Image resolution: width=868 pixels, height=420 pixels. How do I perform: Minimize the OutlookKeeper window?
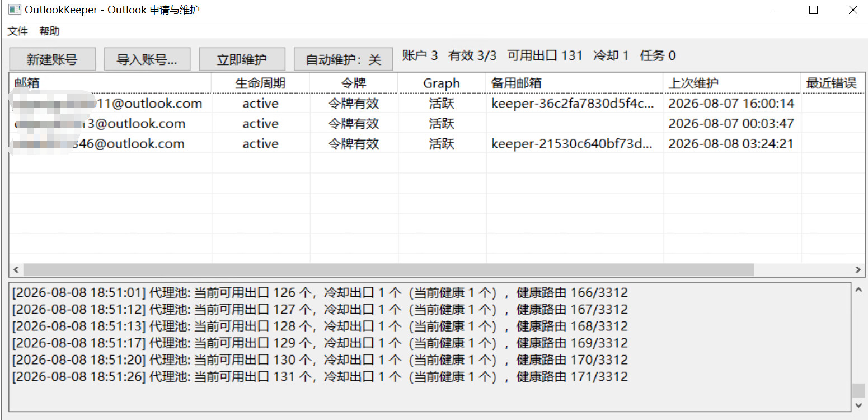[x=775, y=10]
